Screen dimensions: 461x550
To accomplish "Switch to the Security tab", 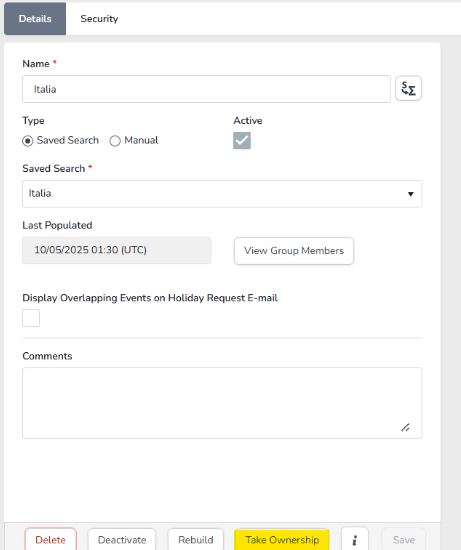I will click(x=99, y=19).
